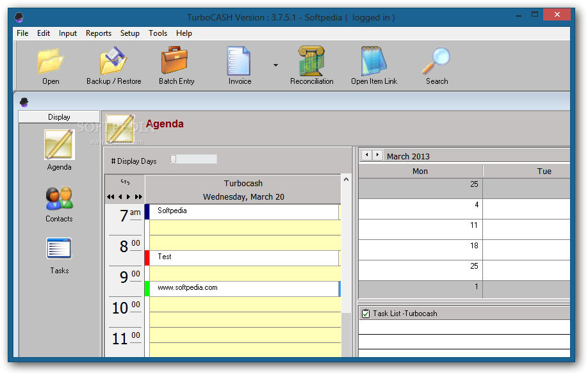Click the first empty row in Task List
The image size is (588, 375).
point(464,327)
